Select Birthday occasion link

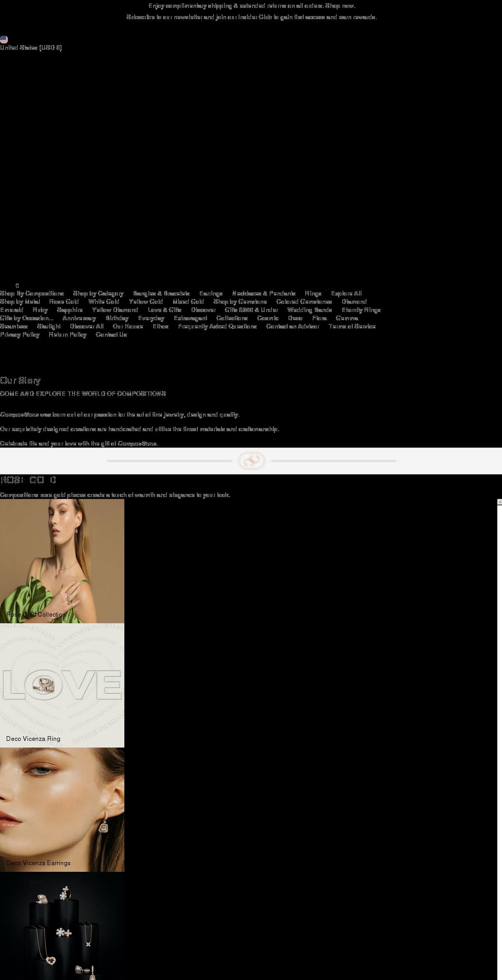pyautogui.click(x=117, y=318)
